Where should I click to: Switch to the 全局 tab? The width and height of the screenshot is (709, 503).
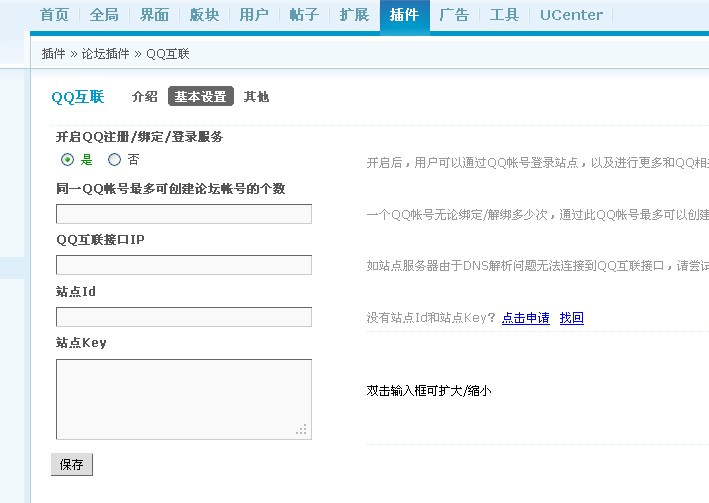coord(104,15)
